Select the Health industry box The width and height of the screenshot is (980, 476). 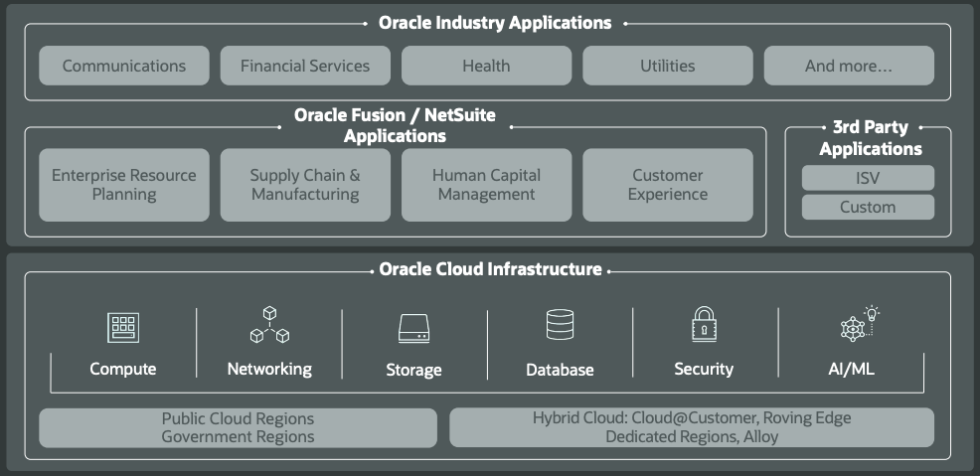(x=486, y=66)
